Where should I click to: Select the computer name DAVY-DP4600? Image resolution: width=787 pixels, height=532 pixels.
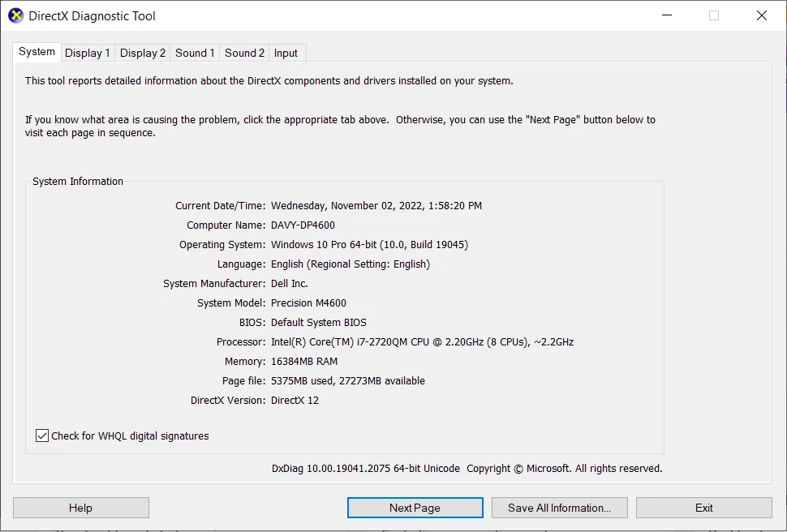(x=303, y=225)
